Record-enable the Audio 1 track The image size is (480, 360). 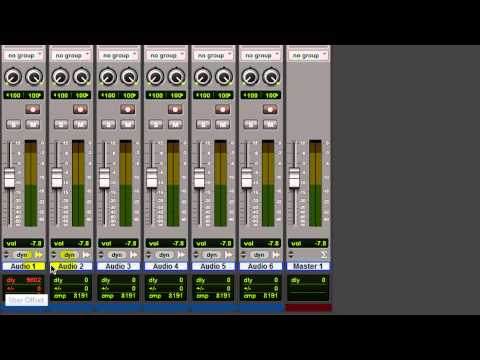click(x=33, y=109)
